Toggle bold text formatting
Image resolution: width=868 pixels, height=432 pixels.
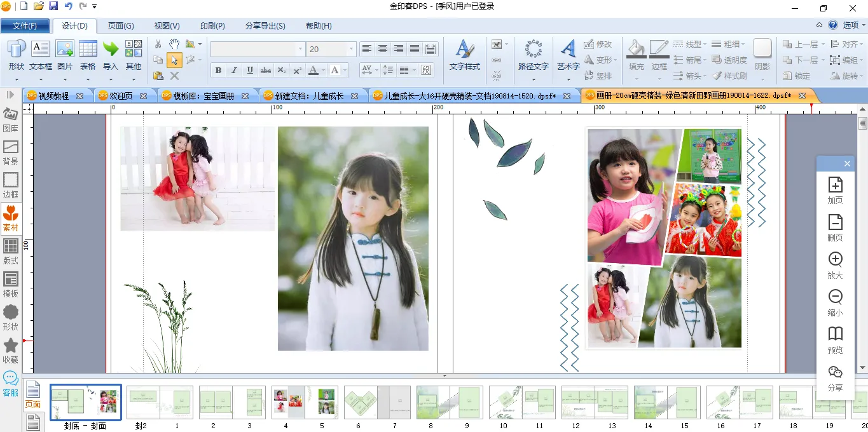(x=218, y=70)
